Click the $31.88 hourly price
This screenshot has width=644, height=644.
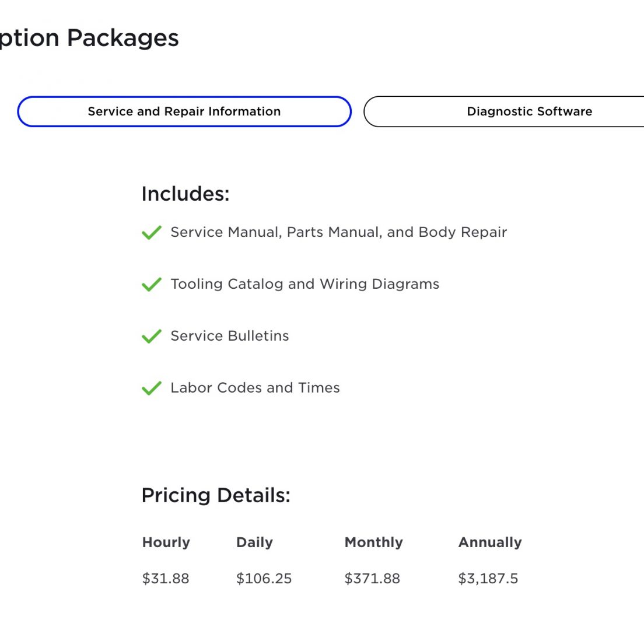click(x=166, y=578)
